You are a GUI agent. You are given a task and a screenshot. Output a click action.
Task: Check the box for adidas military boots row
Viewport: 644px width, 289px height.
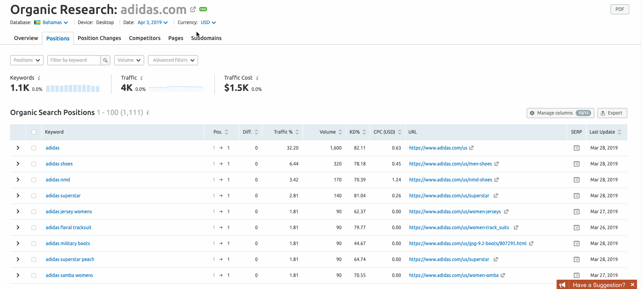[x=34, y=244]
